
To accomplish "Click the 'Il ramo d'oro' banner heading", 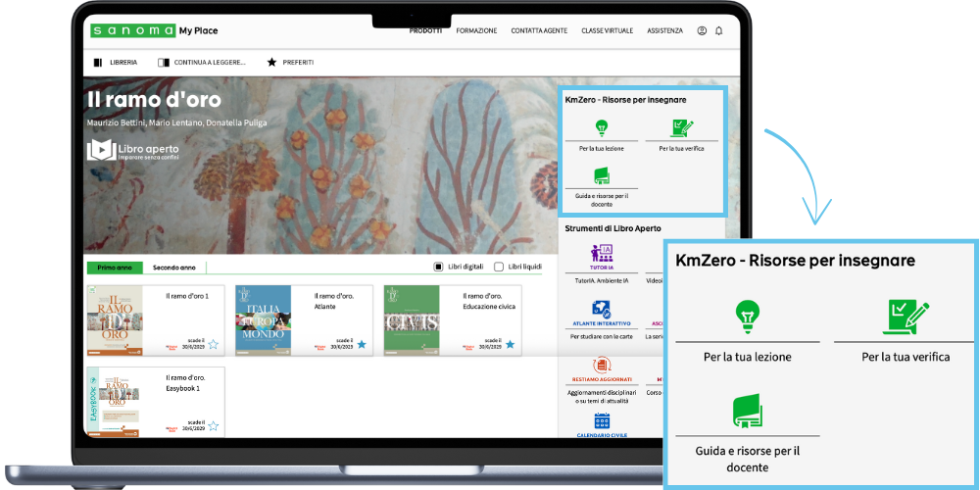I will point(154,100).
